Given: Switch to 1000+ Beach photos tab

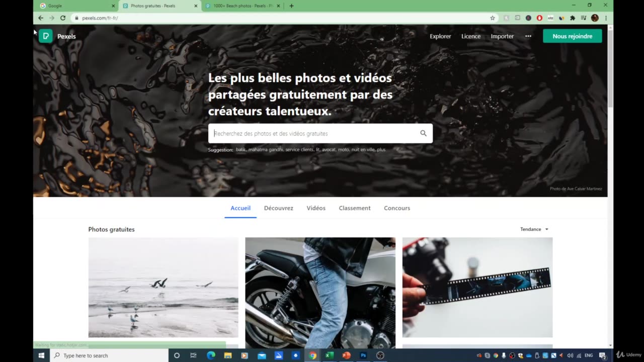Looking at the screenshot, I should [x=244, y=6].
